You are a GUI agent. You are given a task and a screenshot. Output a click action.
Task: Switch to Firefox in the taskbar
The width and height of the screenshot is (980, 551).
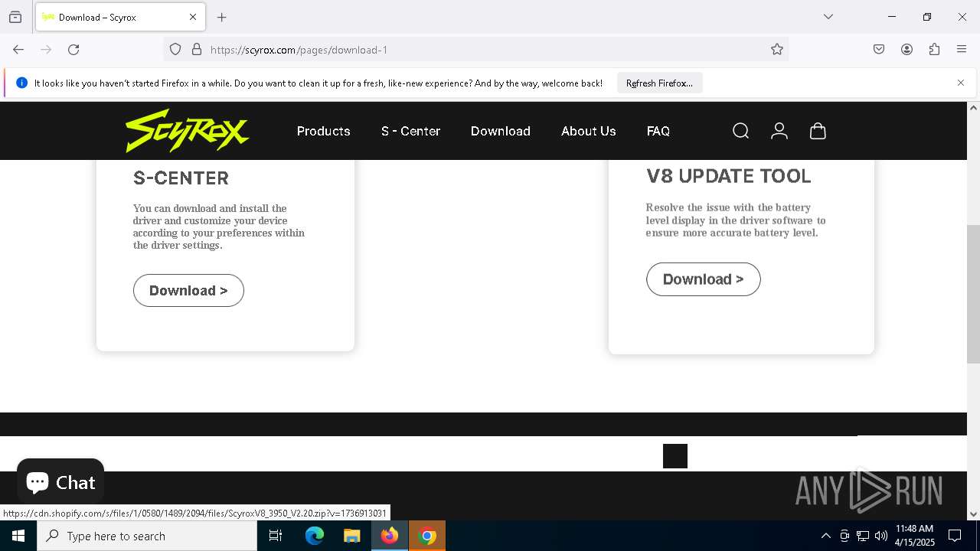tap(390, 536)
